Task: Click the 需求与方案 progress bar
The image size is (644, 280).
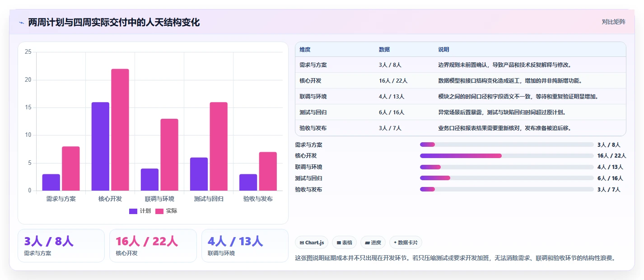Action: [507, 145]
